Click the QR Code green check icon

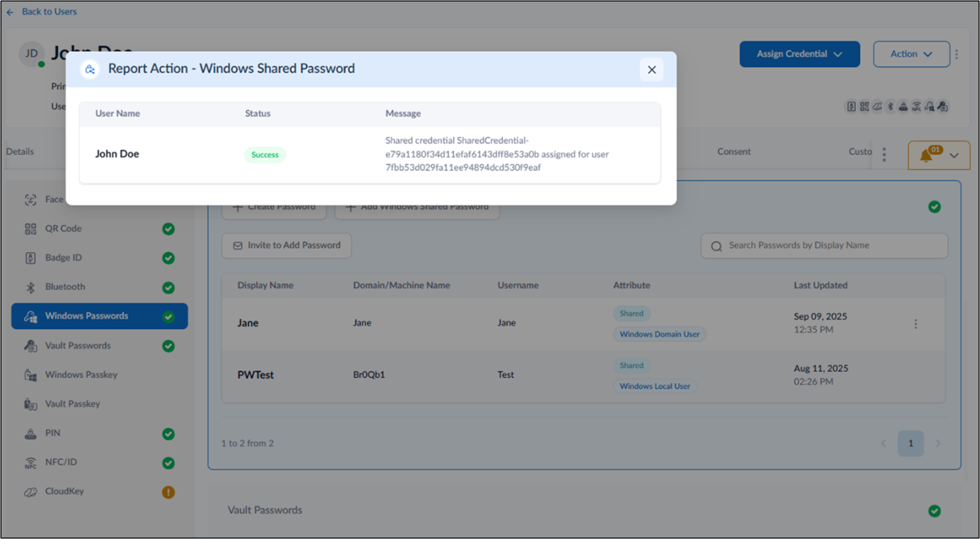click(168, 229)
